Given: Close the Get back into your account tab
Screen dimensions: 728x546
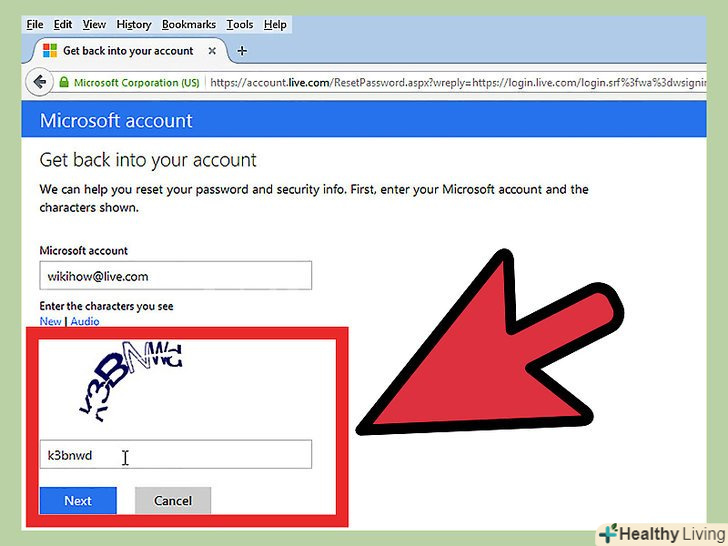Looking at the screenshot, I should (x=212, y=51).
